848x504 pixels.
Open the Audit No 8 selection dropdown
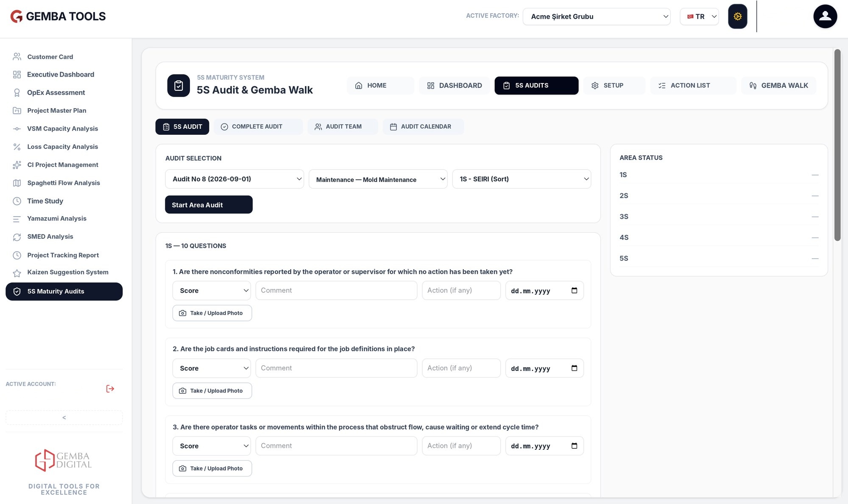click(x=234, y=179)
